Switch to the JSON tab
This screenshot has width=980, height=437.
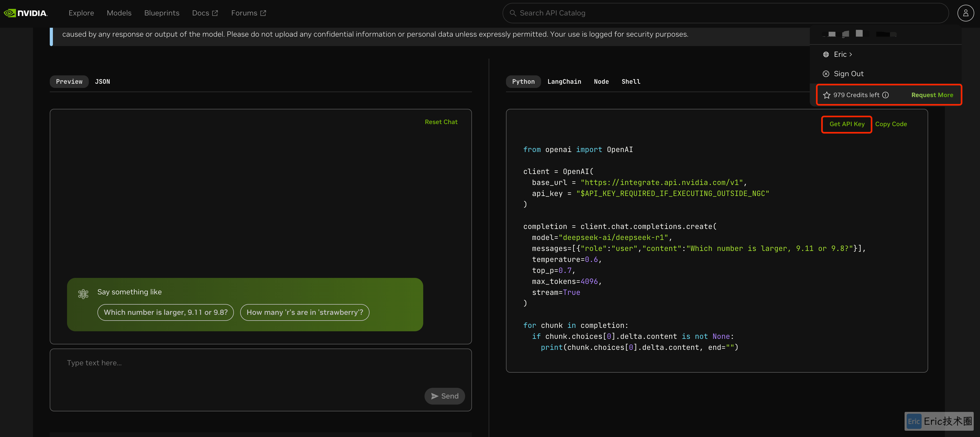tap(102, 82)
